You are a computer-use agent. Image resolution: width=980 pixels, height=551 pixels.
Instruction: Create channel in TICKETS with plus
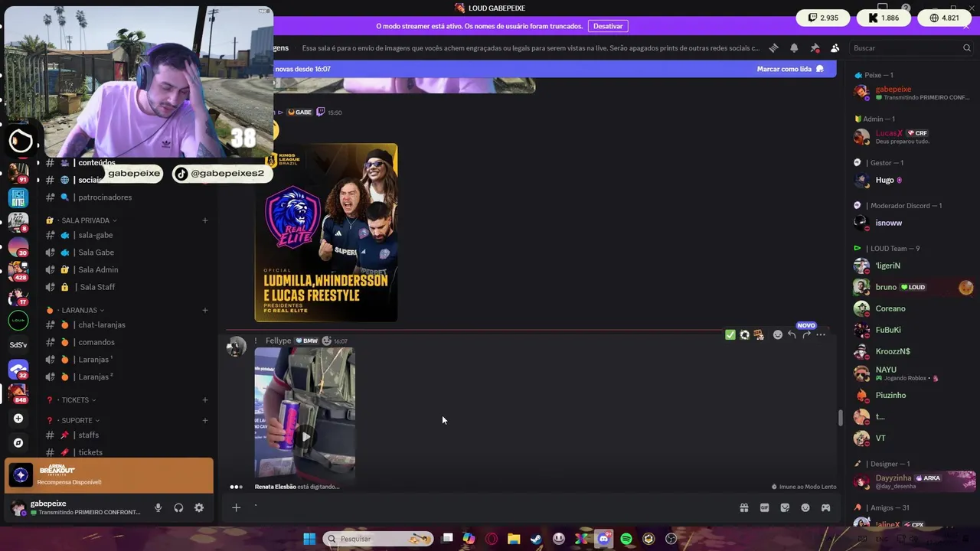[205, 399]
